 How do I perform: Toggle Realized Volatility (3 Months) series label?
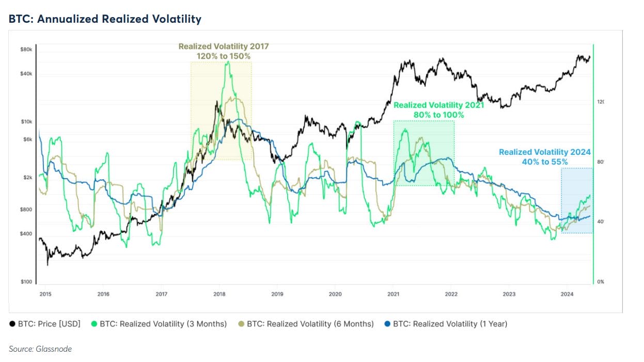(163, 324)
